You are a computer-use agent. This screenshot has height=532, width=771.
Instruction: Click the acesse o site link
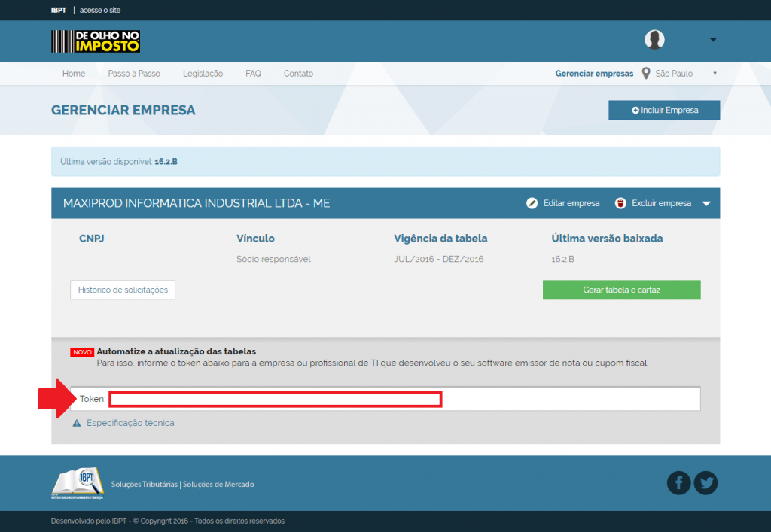100,10
